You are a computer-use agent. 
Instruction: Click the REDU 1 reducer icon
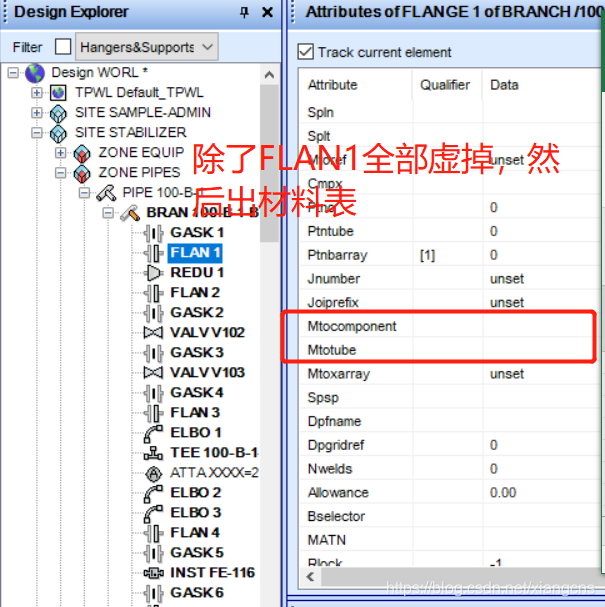point(153,272)
